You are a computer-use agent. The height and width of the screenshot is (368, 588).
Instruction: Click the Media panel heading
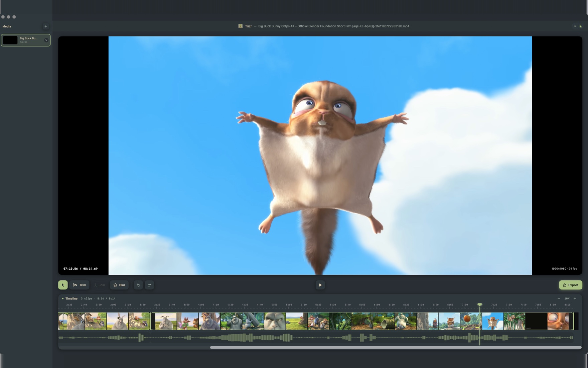pyautogui.click(x=7, y=26)
